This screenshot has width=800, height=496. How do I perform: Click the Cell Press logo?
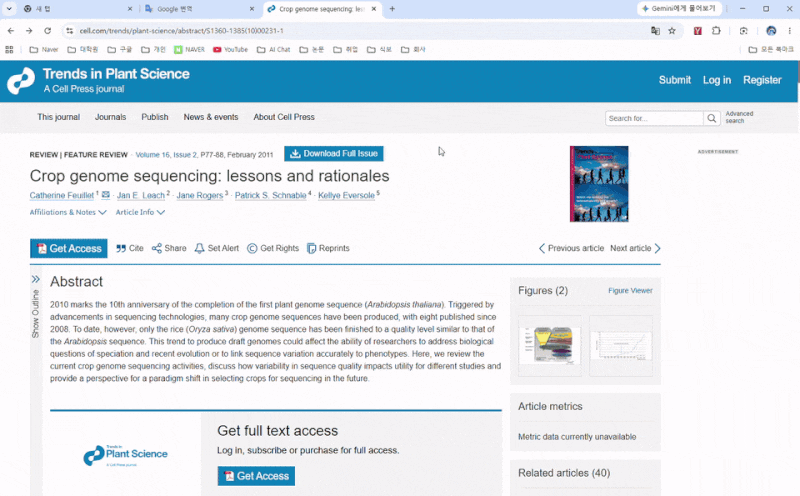[21, 81]
